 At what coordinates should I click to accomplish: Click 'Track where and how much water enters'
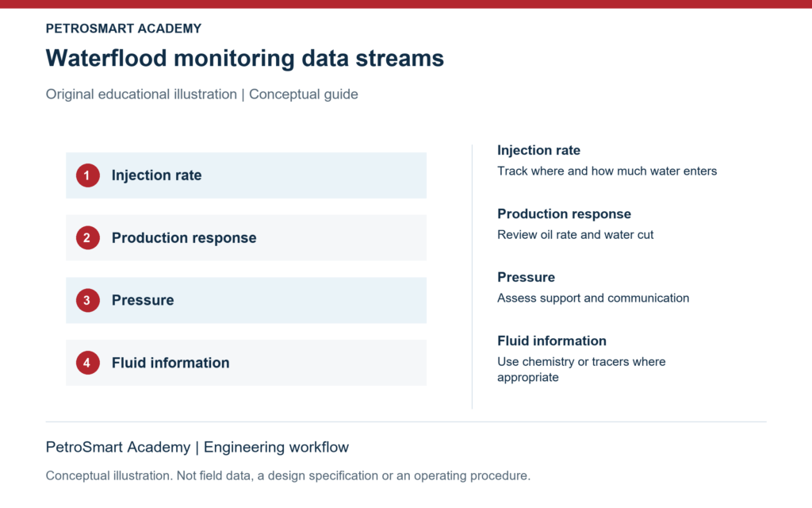[x=607, y=171]
